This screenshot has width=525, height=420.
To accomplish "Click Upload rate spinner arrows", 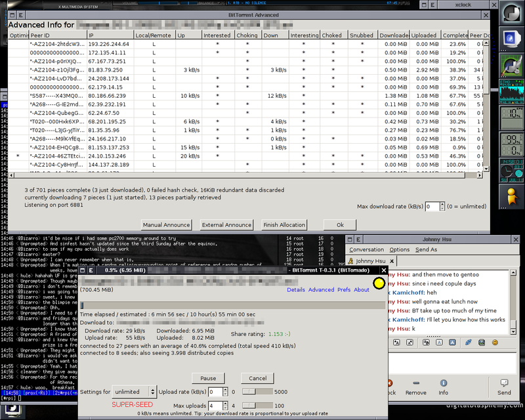I will [x=225, y=392].
